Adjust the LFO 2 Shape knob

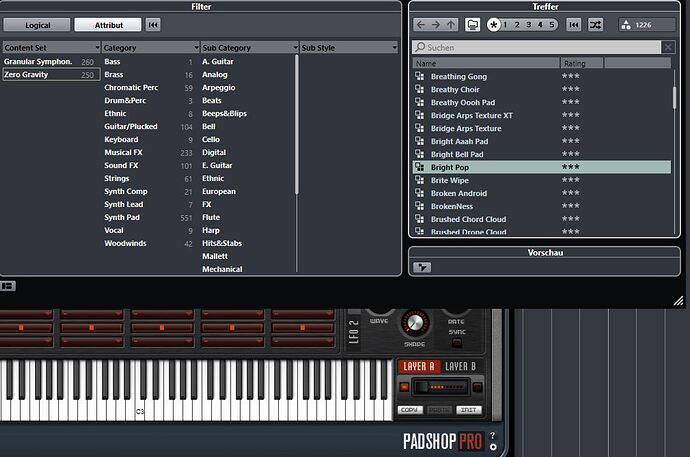(415, 323)
